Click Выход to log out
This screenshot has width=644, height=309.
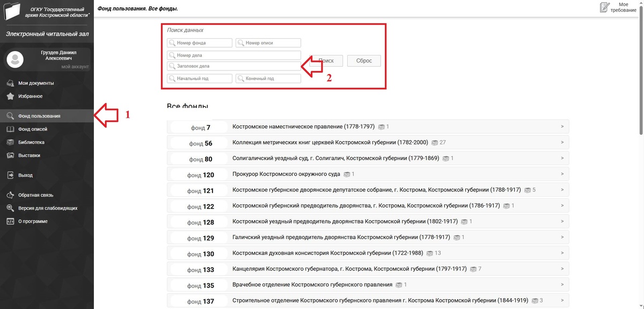pyautogui.click(x=25, y=175)
